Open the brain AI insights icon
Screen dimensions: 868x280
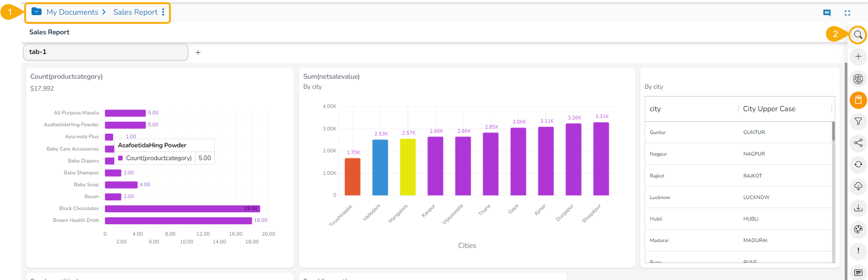(858, 79)
